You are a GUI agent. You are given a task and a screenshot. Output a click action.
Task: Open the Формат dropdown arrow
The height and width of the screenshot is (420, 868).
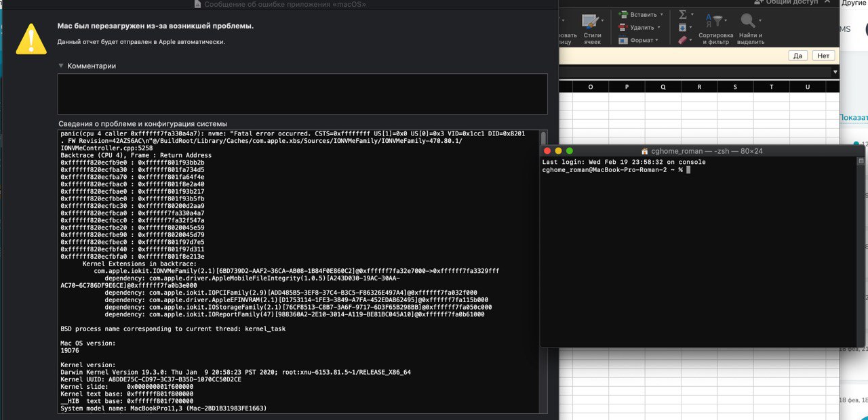click(x=657, y=40)
